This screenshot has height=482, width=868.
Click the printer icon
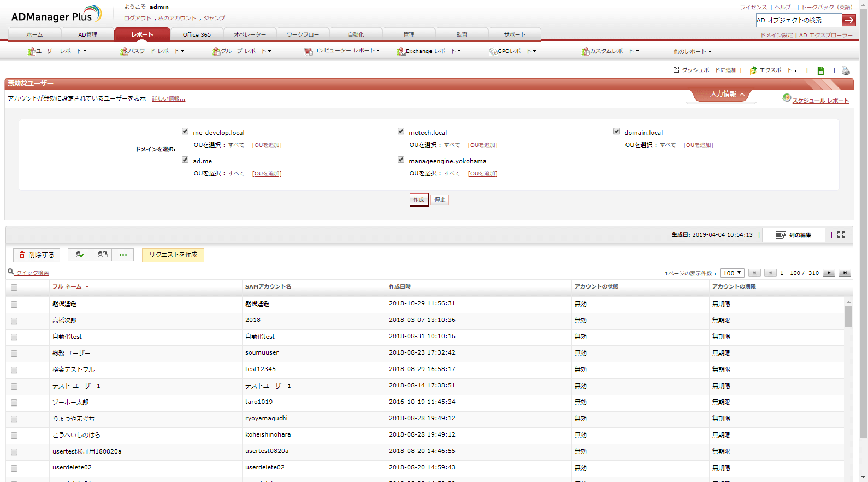[846, 70]
